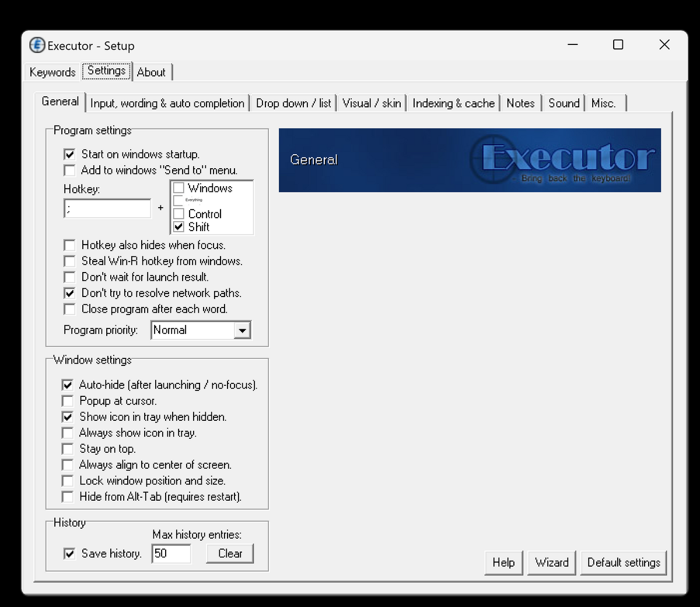
Task: Toggle Don't try to resolve network paths
Action: tap(69, 293)
